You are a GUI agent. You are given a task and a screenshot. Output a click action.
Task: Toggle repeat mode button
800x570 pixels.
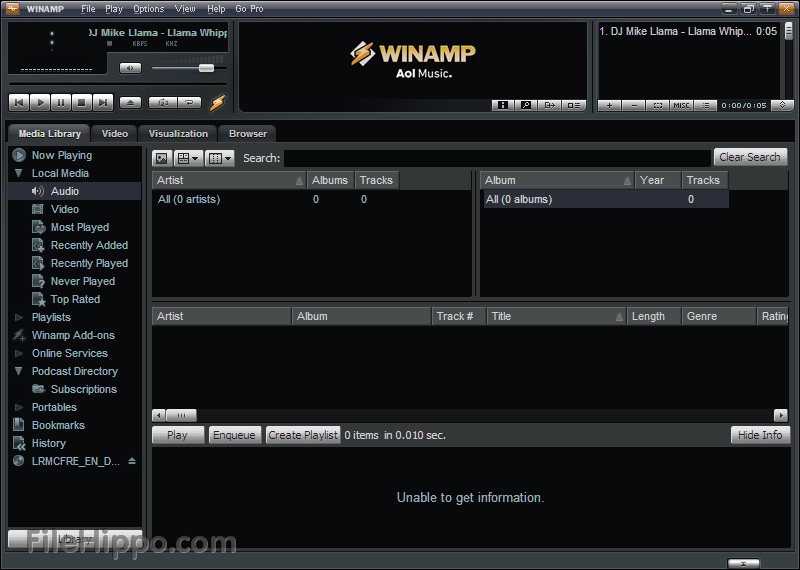click(189, 102)
